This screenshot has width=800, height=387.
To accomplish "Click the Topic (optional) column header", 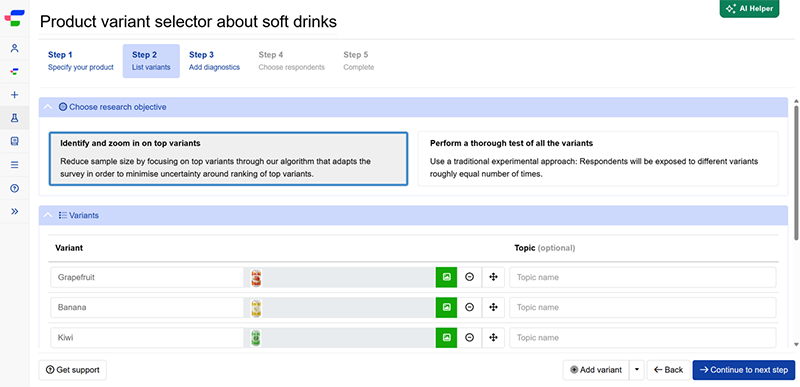I will click(x=544, y=248).
